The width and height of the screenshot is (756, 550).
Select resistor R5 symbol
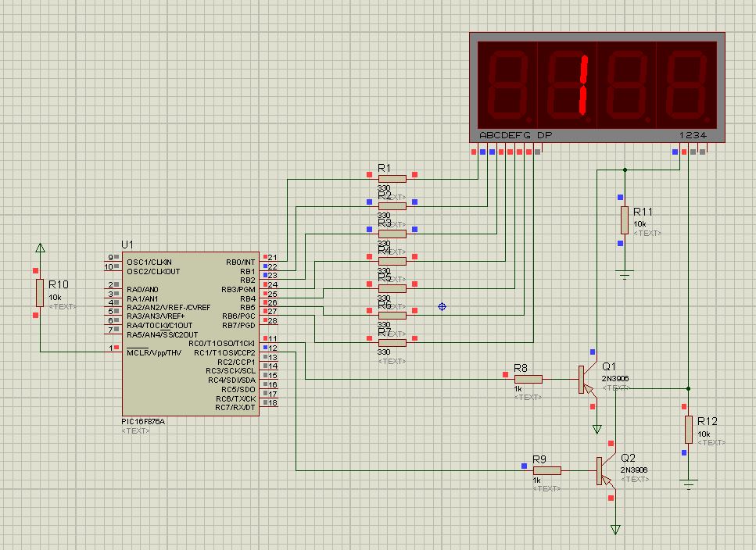(392, 288)
